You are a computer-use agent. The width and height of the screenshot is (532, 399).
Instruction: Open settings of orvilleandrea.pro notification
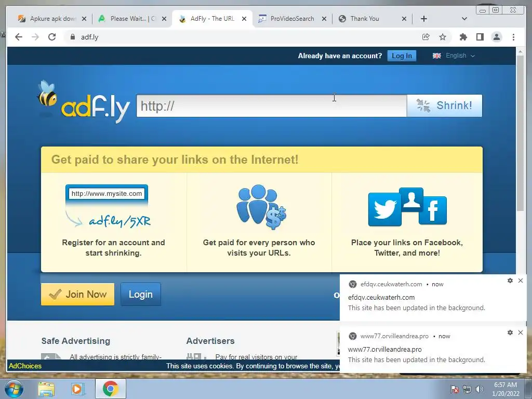(510, 332)
